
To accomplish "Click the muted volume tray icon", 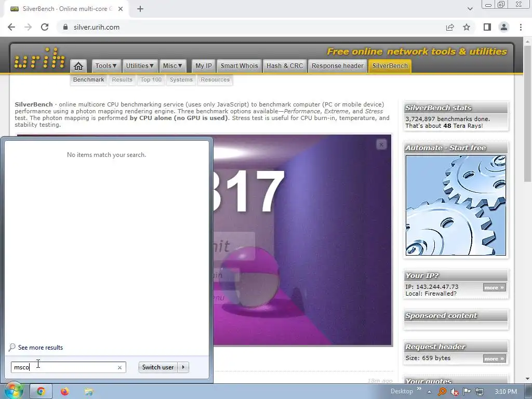I will pos(455,392).
